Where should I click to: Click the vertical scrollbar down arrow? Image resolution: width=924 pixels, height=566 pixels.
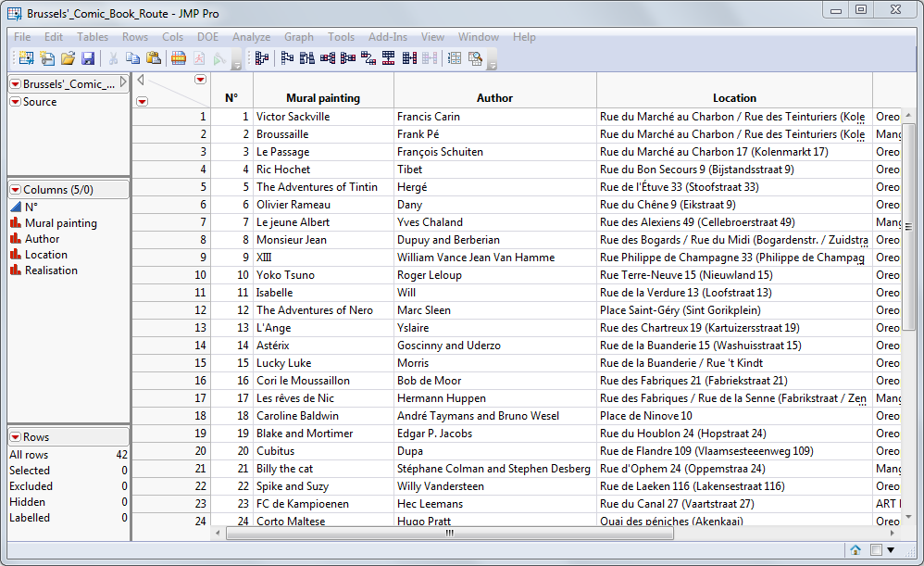(x=908, y=517)
